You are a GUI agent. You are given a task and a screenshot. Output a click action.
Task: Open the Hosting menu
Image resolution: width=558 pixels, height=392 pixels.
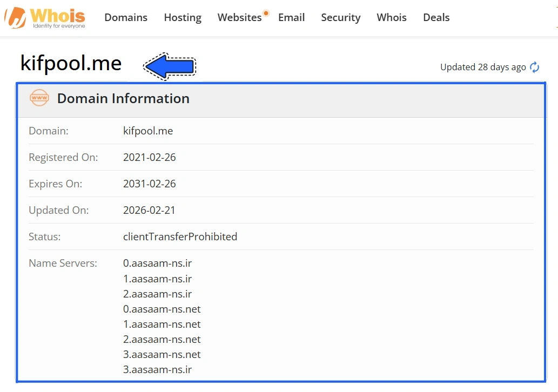point(183,17)
